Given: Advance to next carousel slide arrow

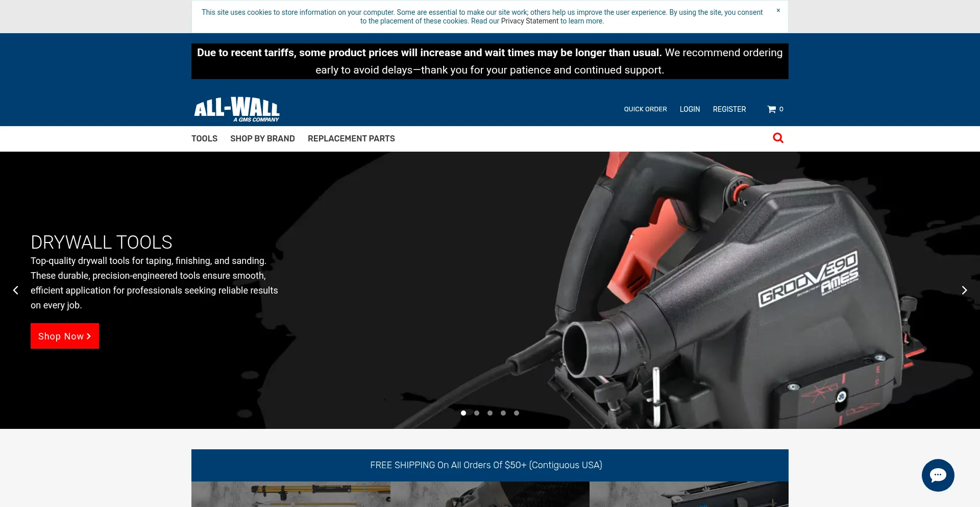Looking at the screenshot, I should tap(964, 290).
